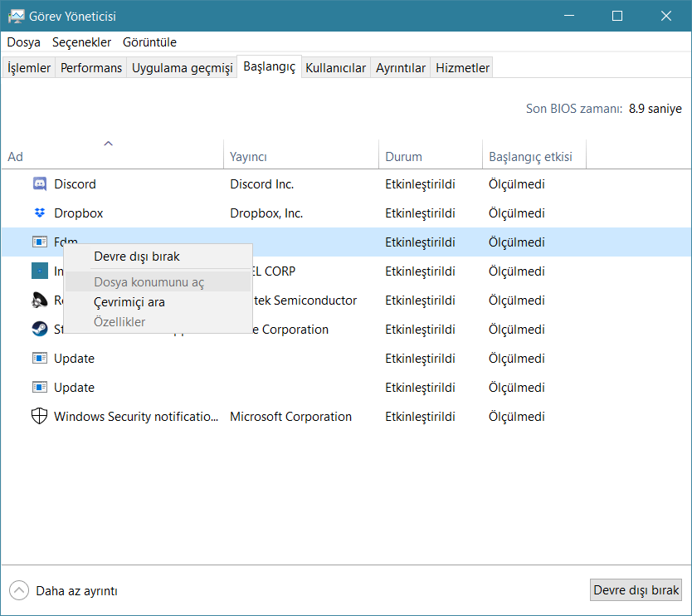
Task: Click the sort arrow above the Ad column
Action: (108, 144)
